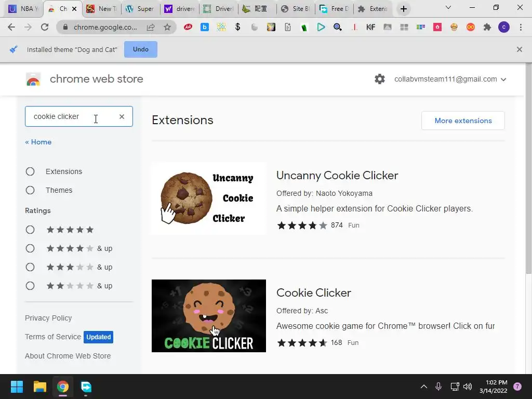Go back to the previous page

click(x=11, y=27)
